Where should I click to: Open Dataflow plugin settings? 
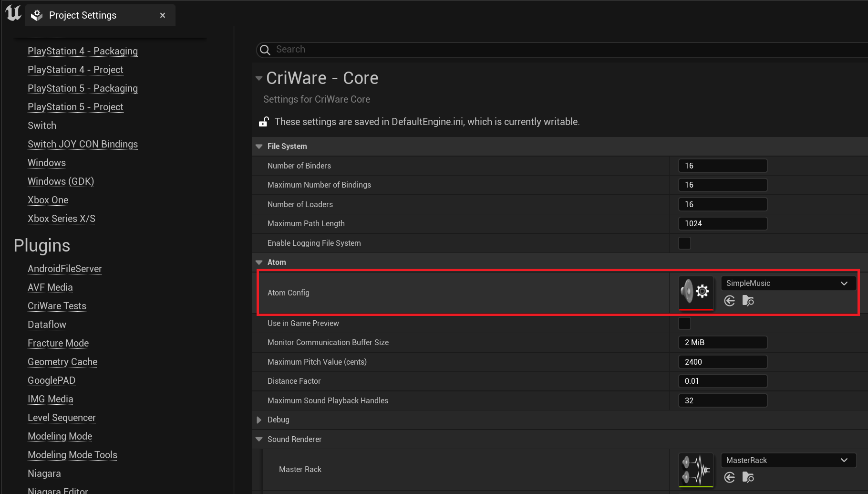47,325
